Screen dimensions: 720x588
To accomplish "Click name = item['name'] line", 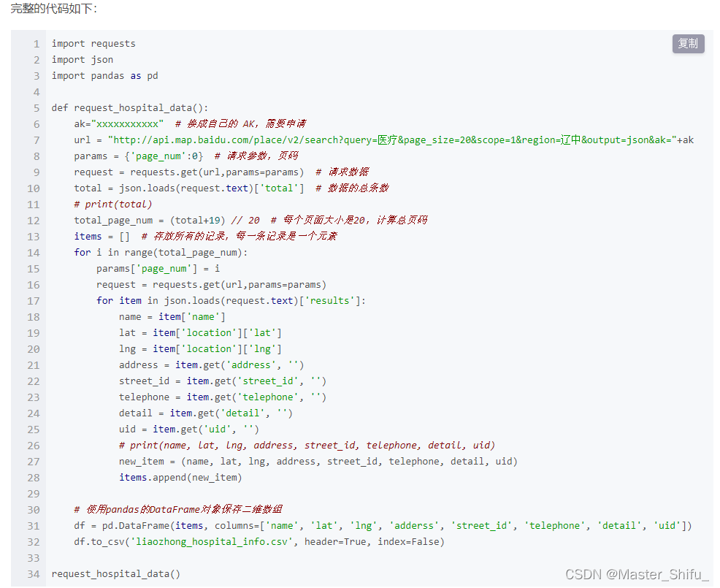I will click(172, 317).
